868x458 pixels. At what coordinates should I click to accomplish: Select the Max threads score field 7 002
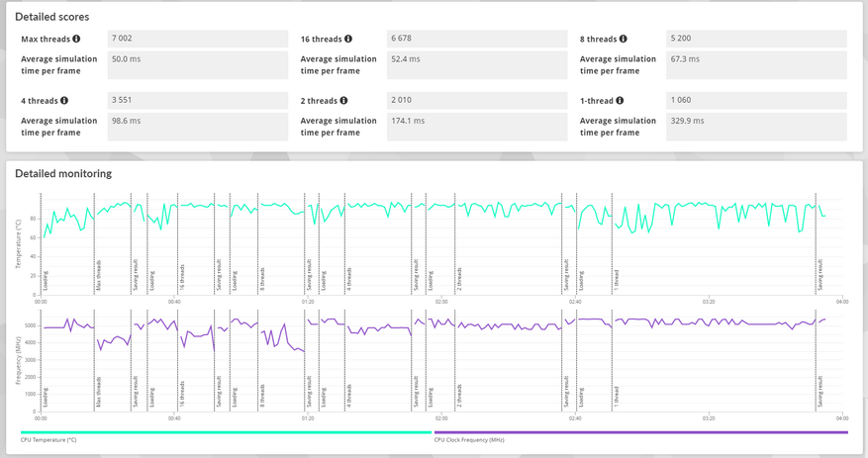tap(198, 39)
